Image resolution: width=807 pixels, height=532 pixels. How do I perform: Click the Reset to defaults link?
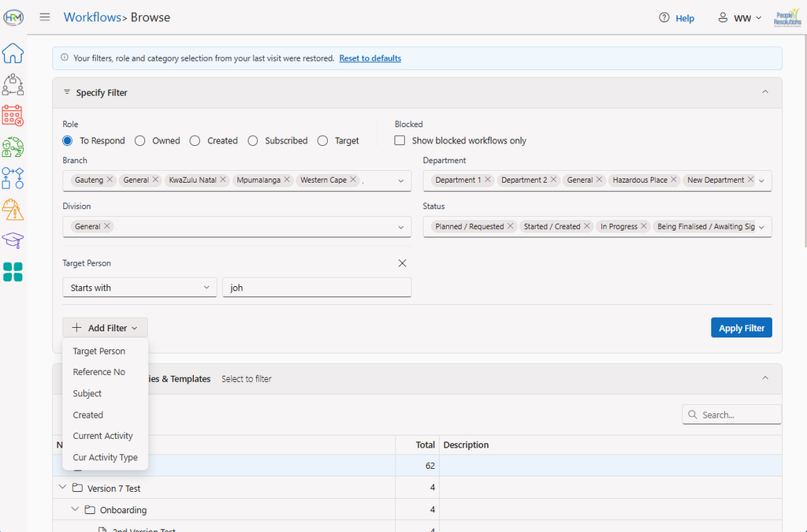click(370, 58)
